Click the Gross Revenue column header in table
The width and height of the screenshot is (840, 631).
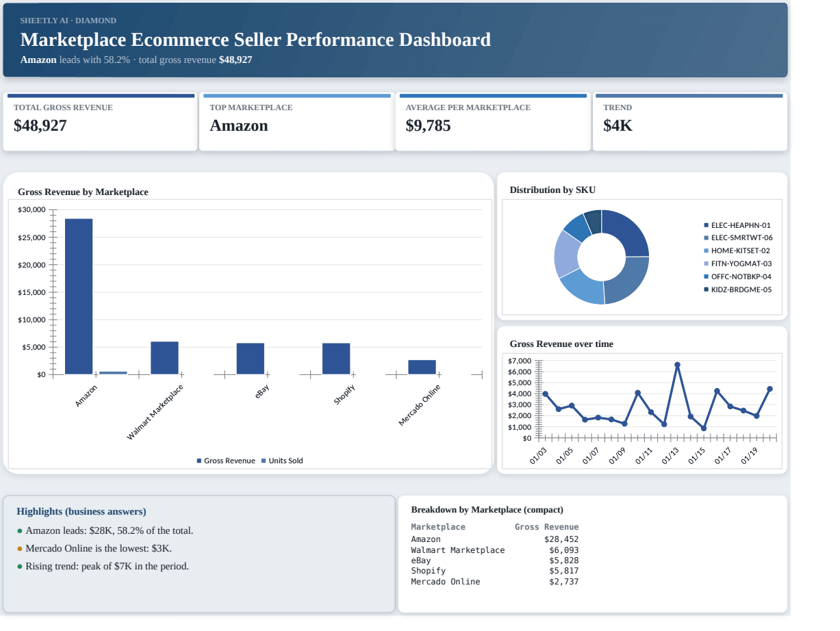point(546,527)
